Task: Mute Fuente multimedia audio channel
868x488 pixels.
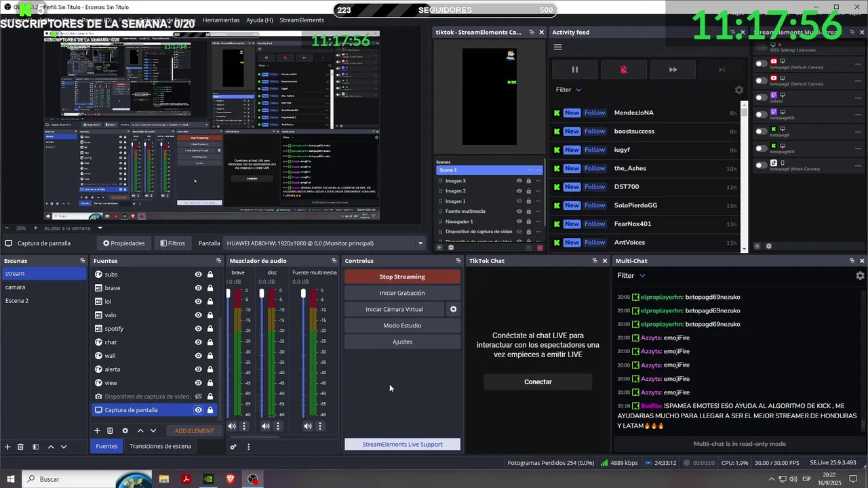Action: click(308, 426)
